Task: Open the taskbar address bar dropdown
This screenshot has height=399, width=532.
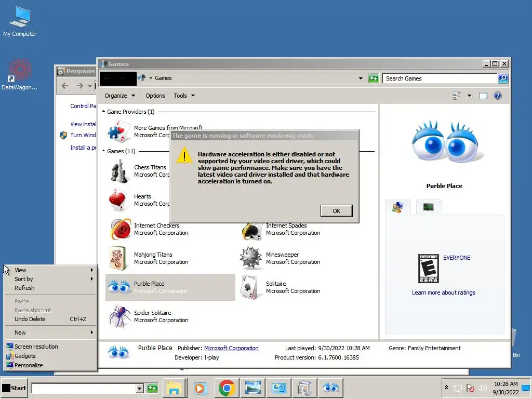Action: click(x=139, y=388)
